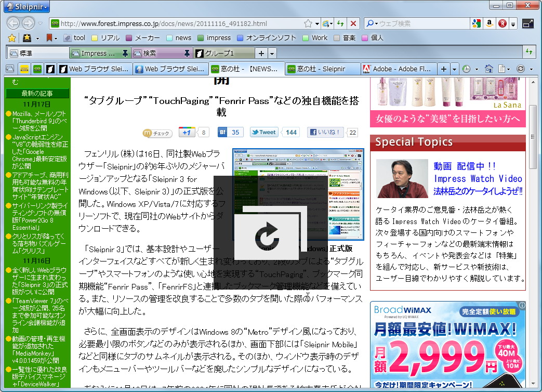
Task: Unpin the Impress tab group pushpin
Action: tap(125, 53)
